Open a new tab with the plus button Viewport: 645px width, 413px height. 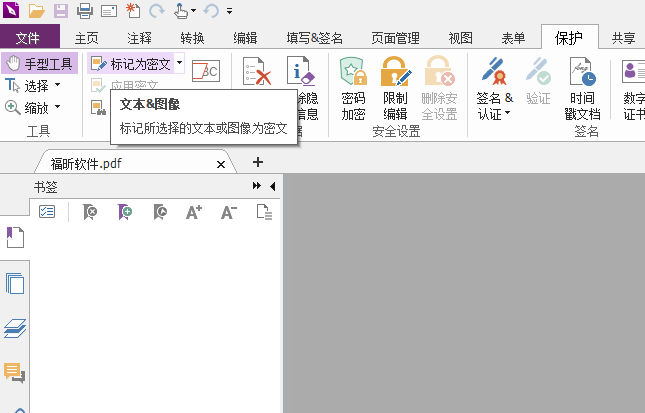click(x=258, y=162)
